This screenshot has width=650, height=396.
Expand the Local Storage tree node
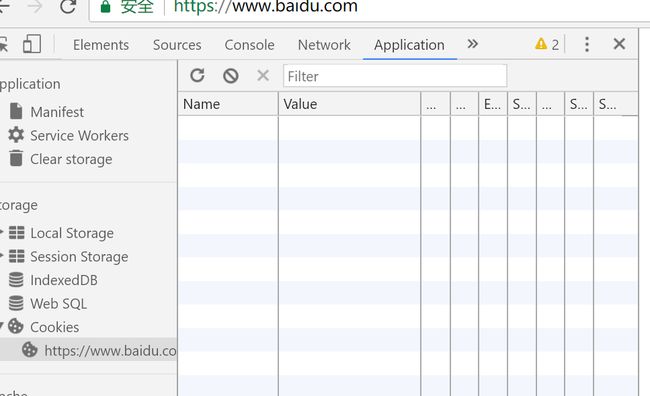pyautogui.click(x=1, y=233)
